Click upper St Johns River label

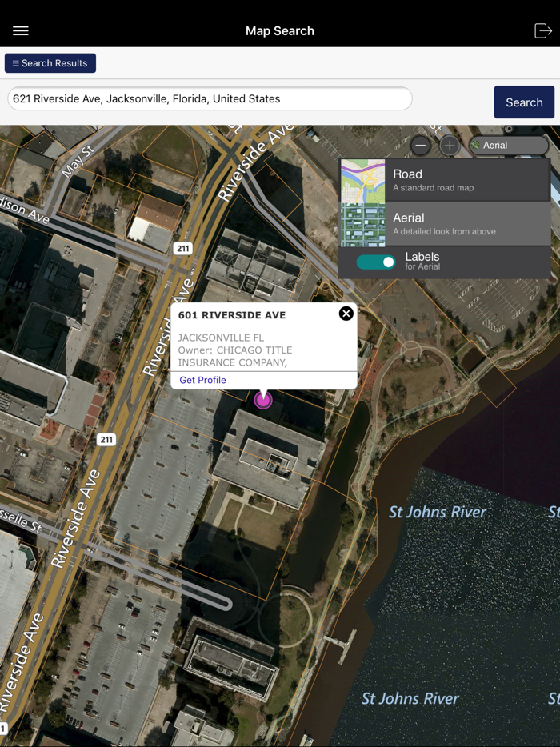pos(437,512)
